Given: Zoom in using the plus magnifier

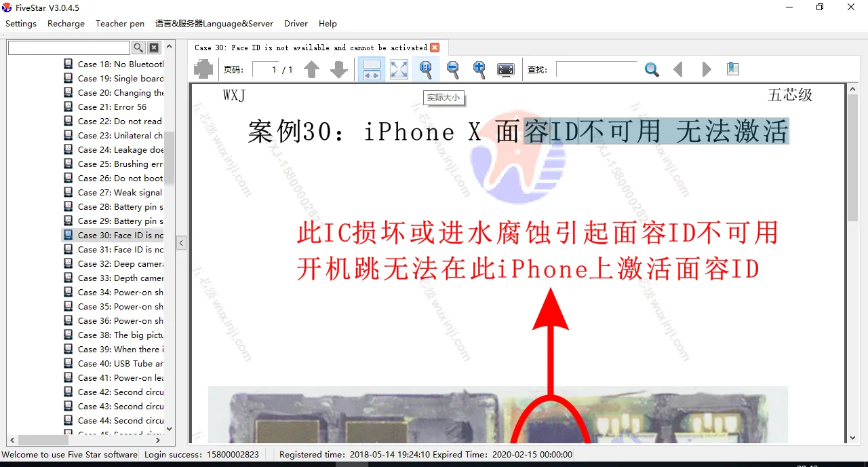Looking at the screenshot, I should (x=479, y=69).
